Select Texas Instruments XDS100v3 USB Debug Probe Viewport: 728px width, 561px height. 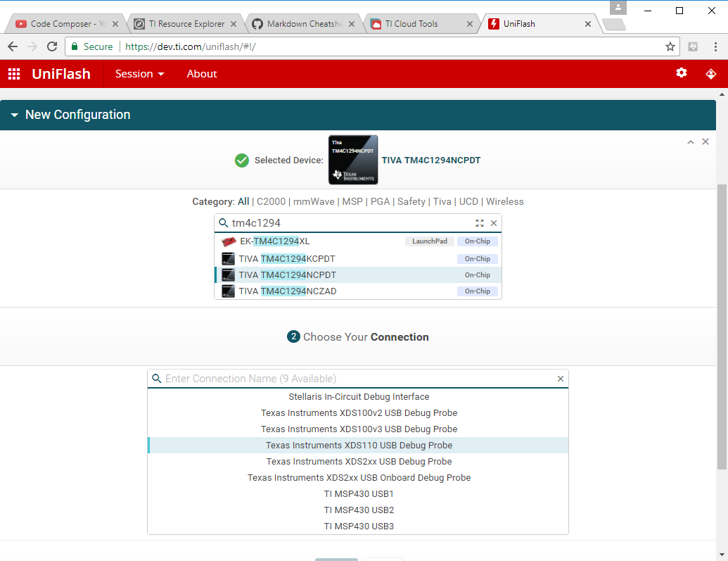(x=358, y=429)
